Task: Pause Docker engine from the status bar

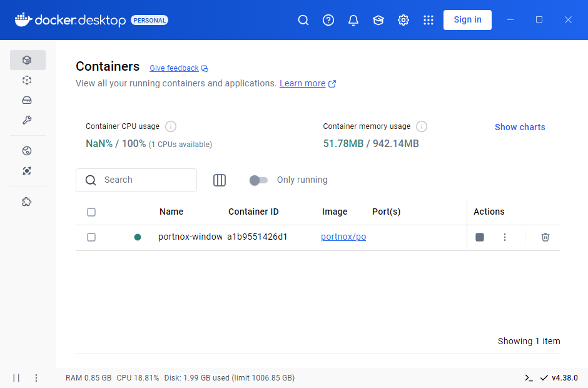Action: click(x=16, y=378)
